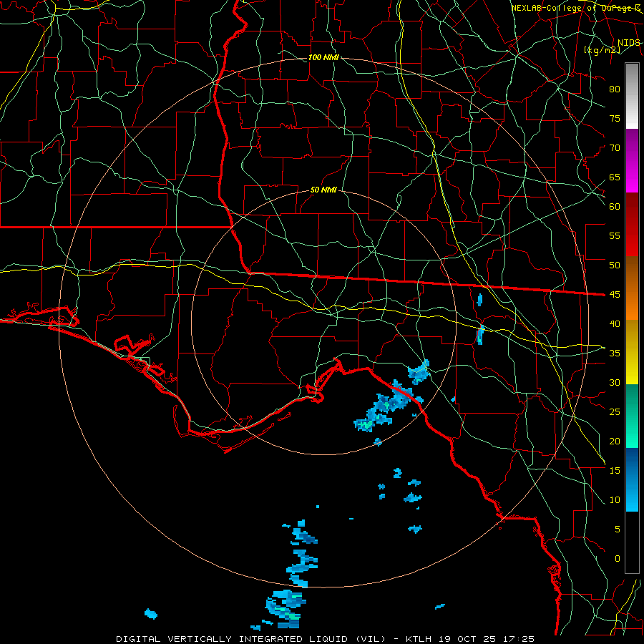Click the scale value 20
The image size is (644, 644).
coord(615,441)
